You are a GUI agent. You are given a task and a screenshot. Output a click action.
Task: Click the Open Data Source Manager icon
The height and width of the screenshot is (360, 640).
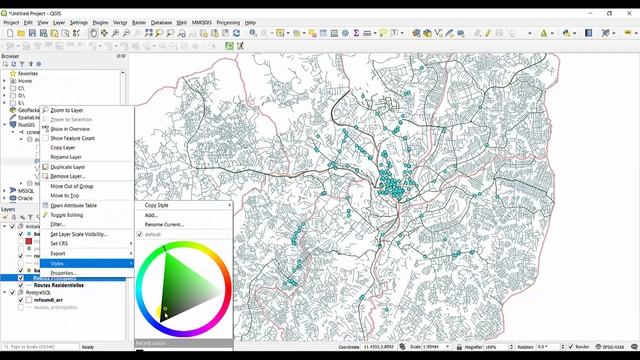(x=416, y=33)
